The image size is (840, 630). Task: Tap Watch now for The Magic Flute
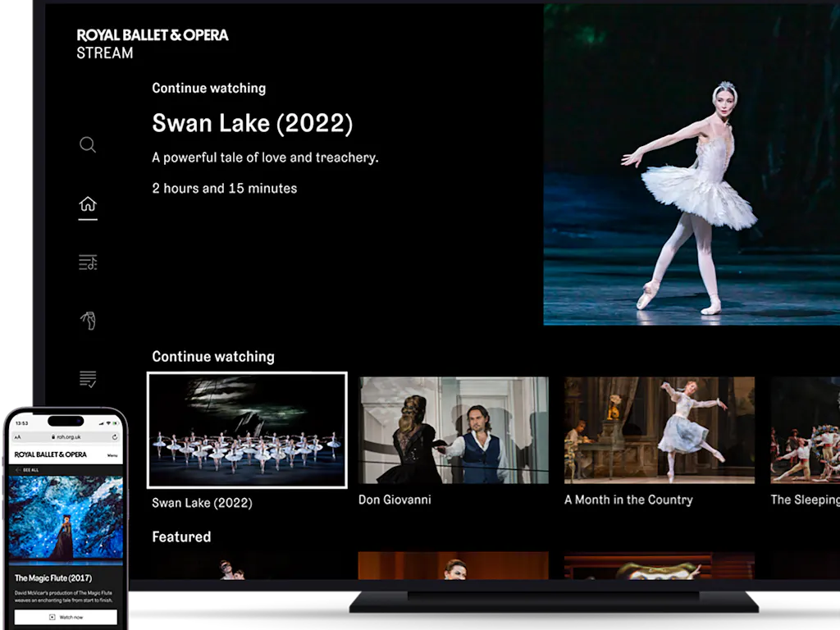[66, 615]
